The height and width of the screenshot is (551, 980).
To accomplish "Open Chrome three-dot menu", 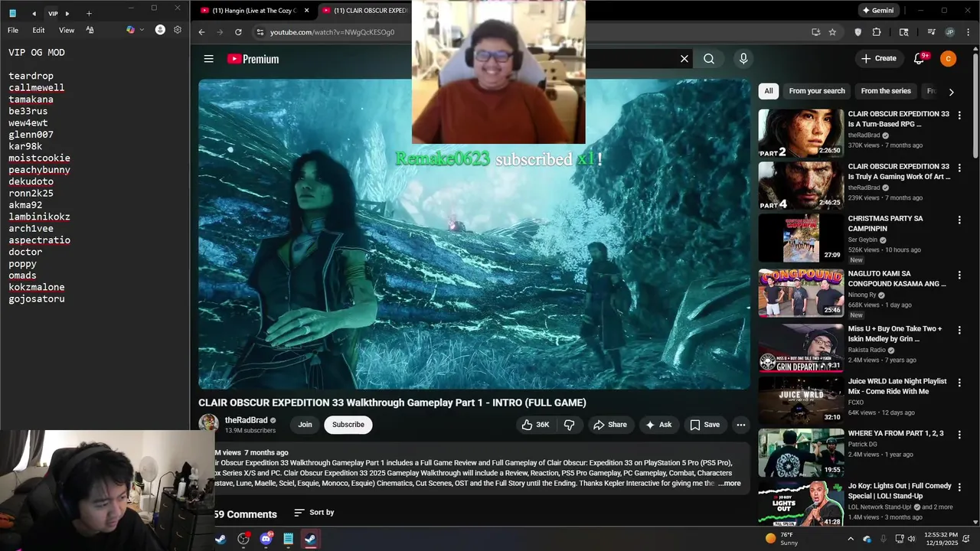I will (967, 32).
